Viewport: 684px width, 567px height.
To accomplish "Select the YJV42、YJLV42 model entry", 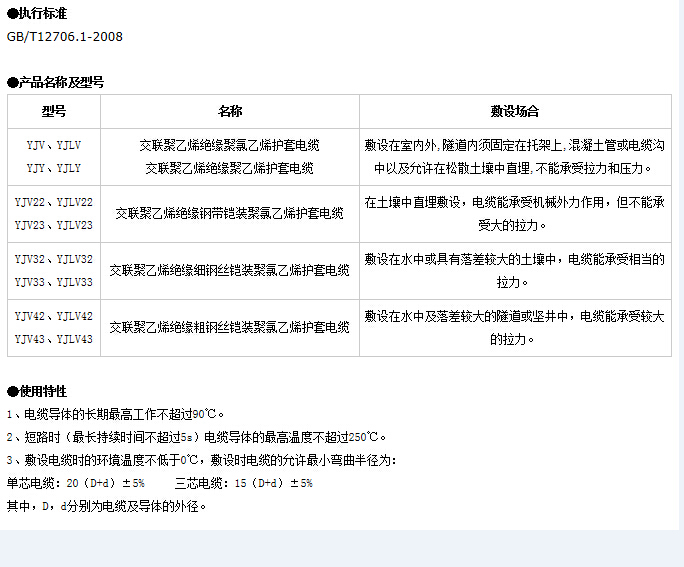I will pyautogui.click(x=54, y=316).
